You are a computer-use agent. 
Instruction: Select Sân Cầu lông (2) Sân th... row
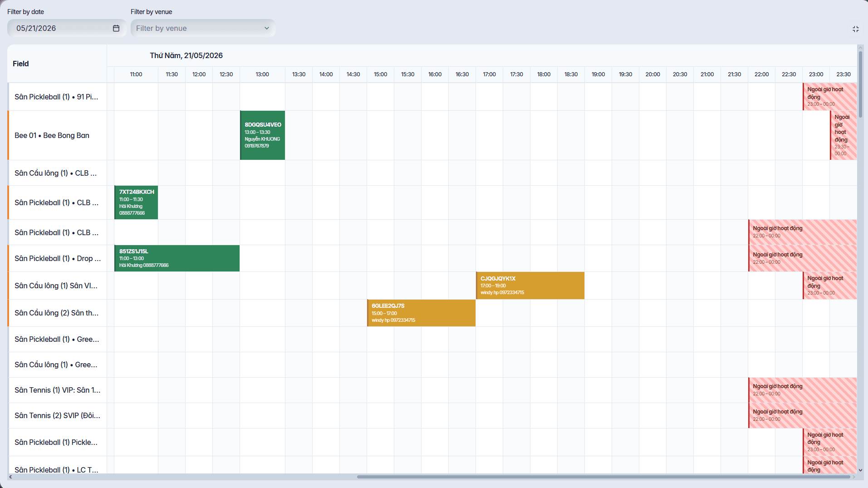[x=57, y=313]
